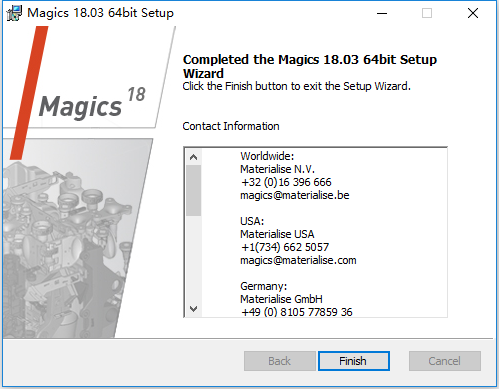The width and height of the screenshot is (499, 389).
Task: Close the Magics Setup window
Action: click(473, 13)
